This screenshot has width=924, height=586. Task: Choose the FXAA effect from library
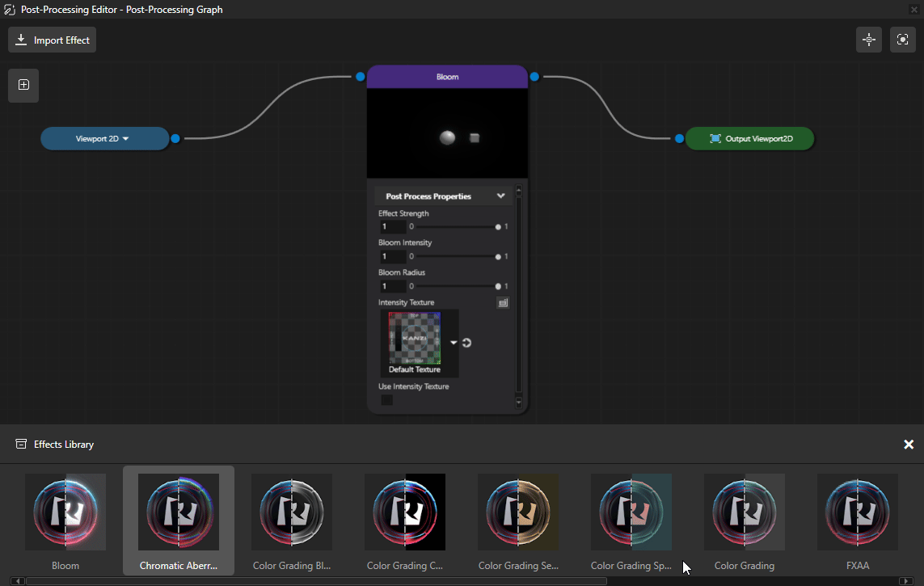(x=857, y=513)
